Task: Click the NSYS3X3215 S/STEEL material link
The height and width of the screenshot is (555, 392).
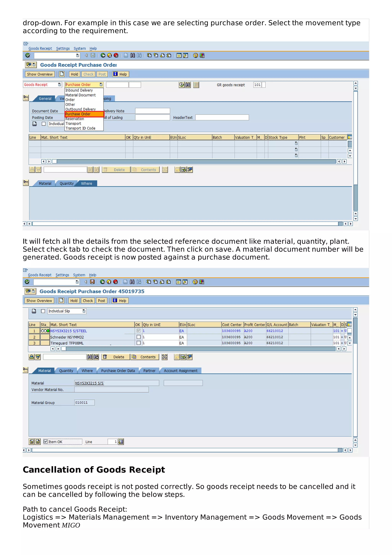Action: [x=68, y=331]
